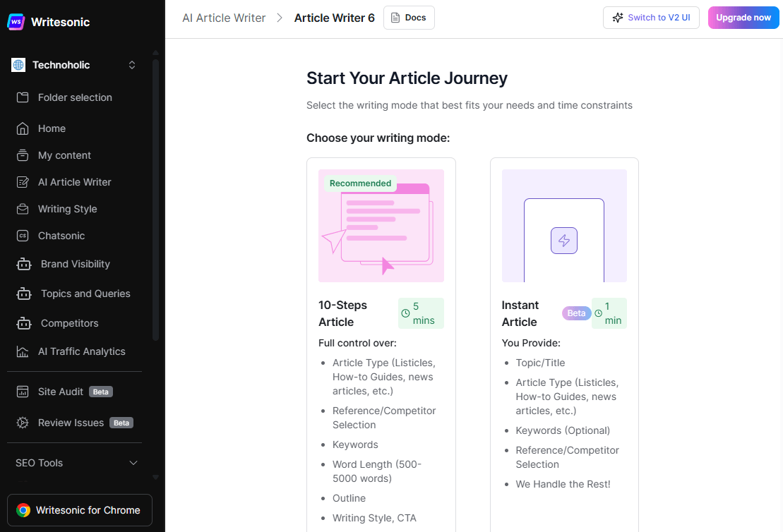The height and width of the screenshot is (532, 783).
Task: Click the Site Audit icon
Action: pyautogui.click(x=23, y=392)
